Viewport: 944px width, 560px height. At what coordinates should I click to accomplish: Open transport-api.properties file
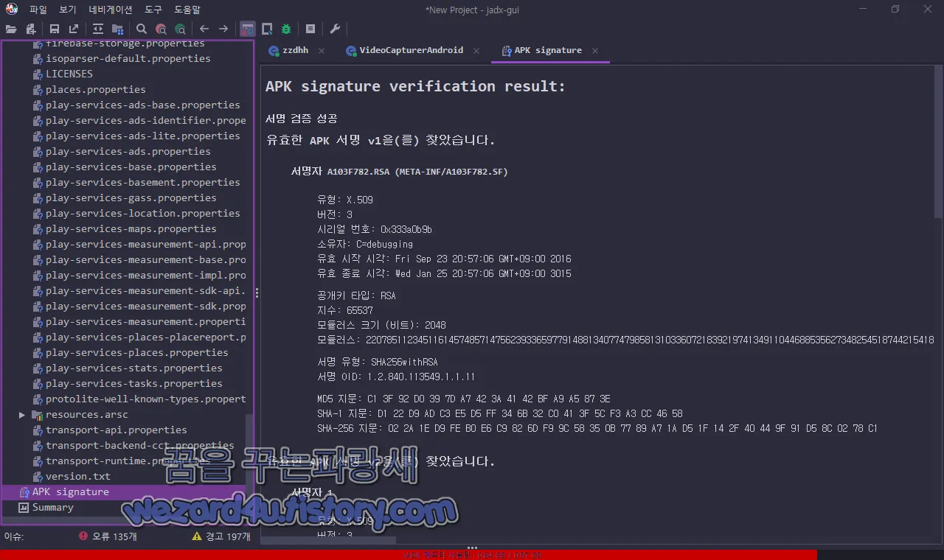[117, 430]
